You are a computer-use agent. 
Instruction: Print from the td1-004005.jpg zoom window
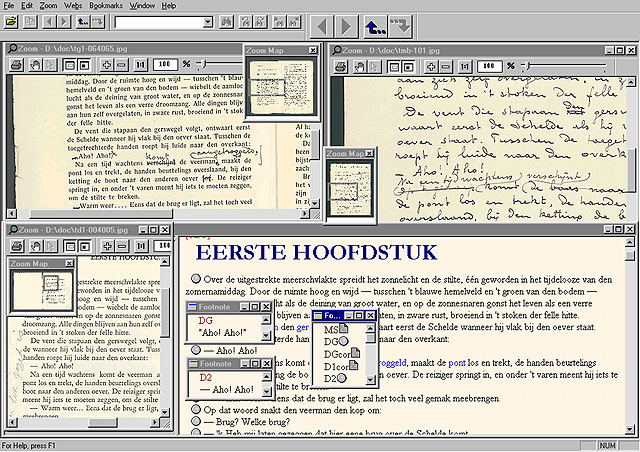[x=17, y=246]
